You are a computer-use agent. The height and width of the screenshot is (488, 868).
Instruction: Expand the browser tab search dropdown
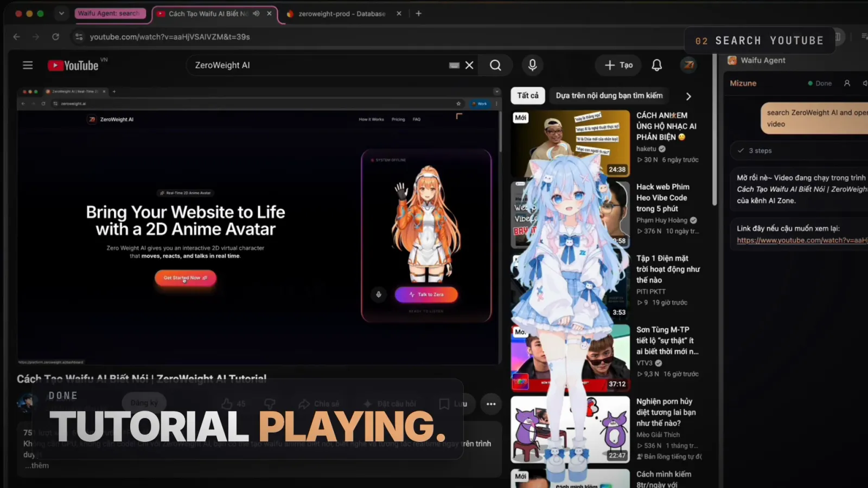pos(61,14)
